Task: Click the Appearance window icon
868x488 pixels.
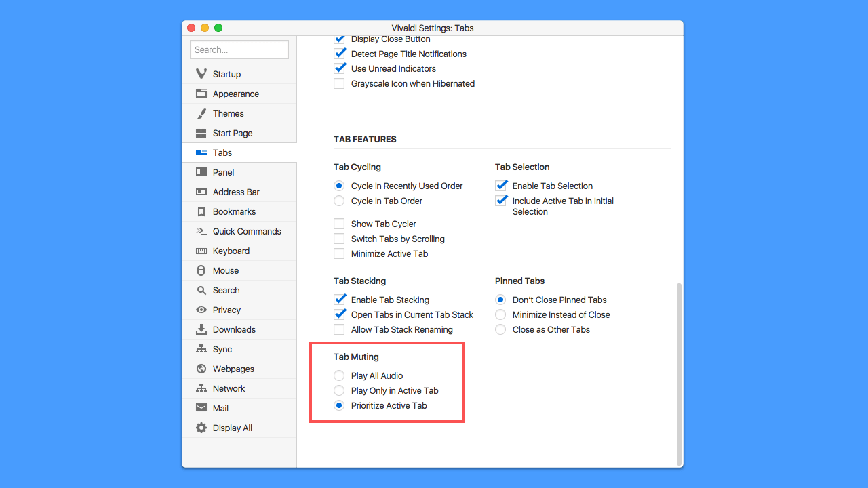Action: point(201,94)
